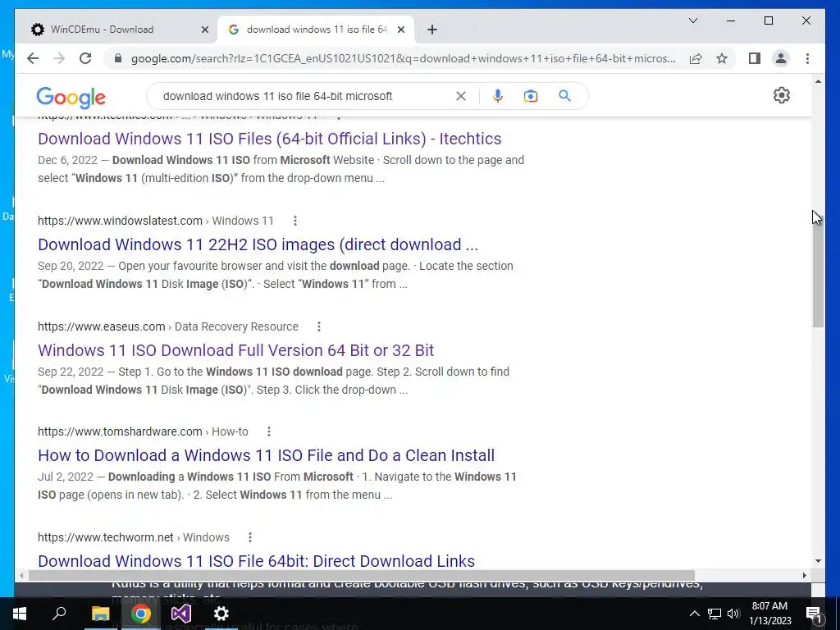
Task: Clear the Google search box with X
Action: click(x=461, y=96)
